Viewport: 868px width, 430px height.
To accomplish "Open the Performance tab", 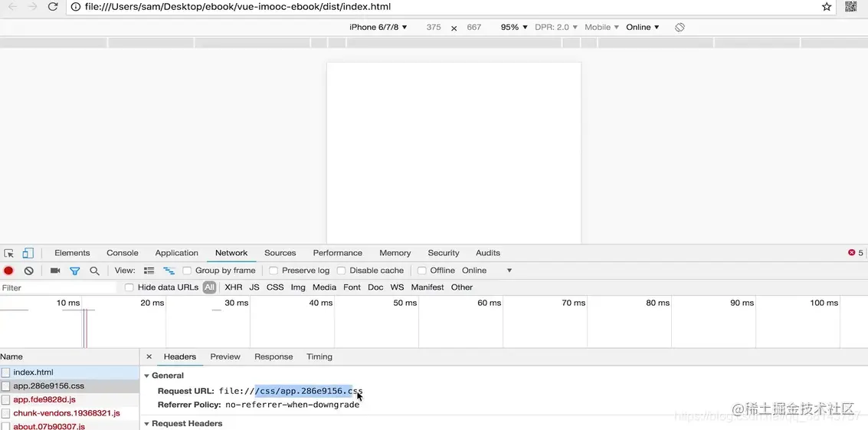I will coord(338,253).
